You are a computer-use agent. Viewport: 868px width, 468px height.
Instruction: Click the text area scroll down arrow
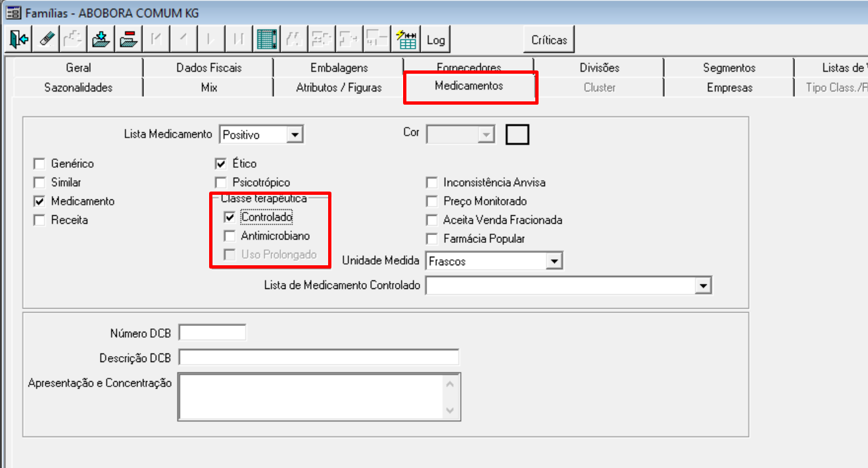(450, 409)
